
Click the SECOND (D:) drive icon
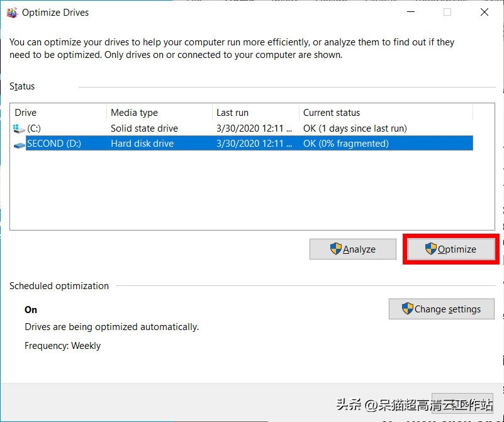[x=20, y=145]
